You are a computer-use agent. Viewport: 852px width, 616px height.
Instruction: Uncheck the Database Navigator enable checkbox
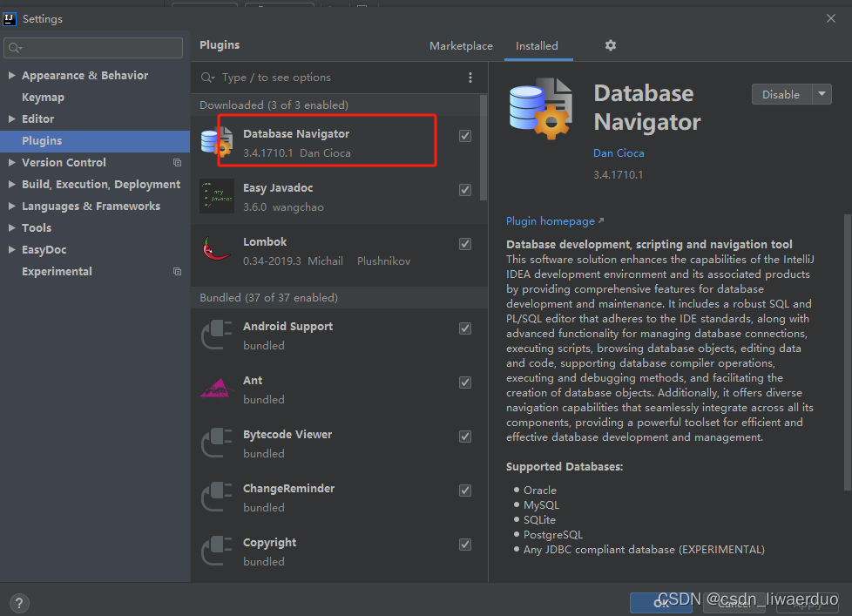click(x=464, y=135)
